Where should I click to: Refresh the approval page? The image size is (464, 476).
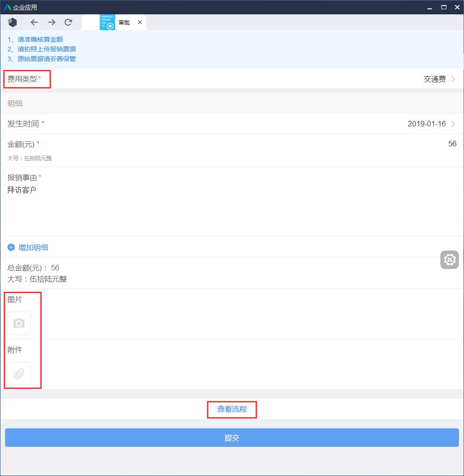point(69,22)
